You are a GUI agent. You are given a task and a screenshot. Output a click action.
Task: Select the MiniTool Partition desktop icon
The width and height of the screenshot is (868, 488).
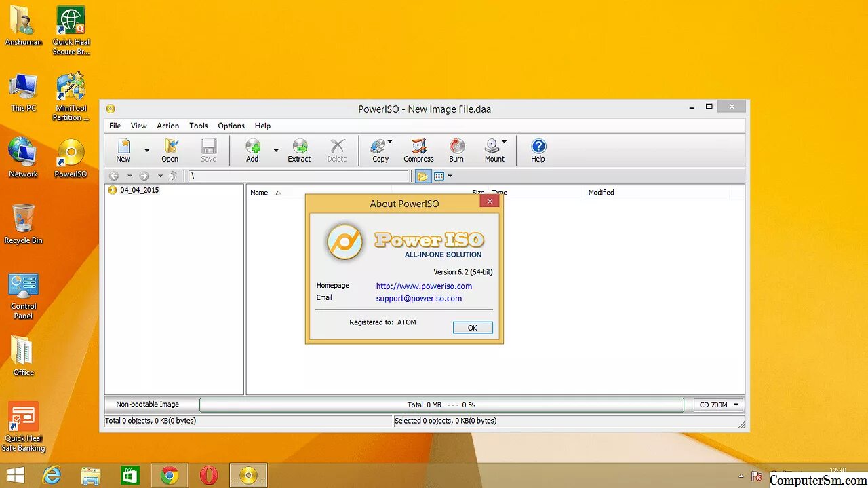[71, 96]
